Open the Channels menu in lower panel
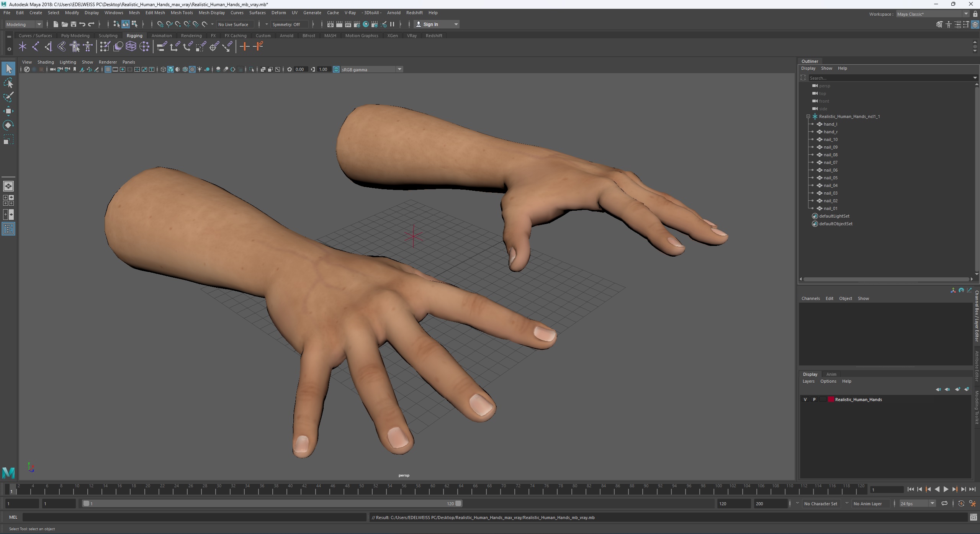The height and width of the screenshot is (534, 980). click(810, 298)
